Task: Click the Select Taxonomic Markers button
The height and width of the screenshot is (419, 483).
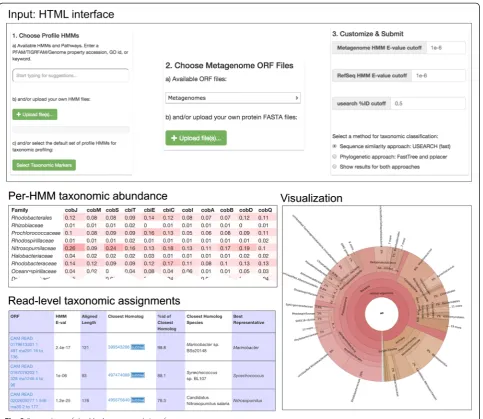Action: [x=44, y=165]
